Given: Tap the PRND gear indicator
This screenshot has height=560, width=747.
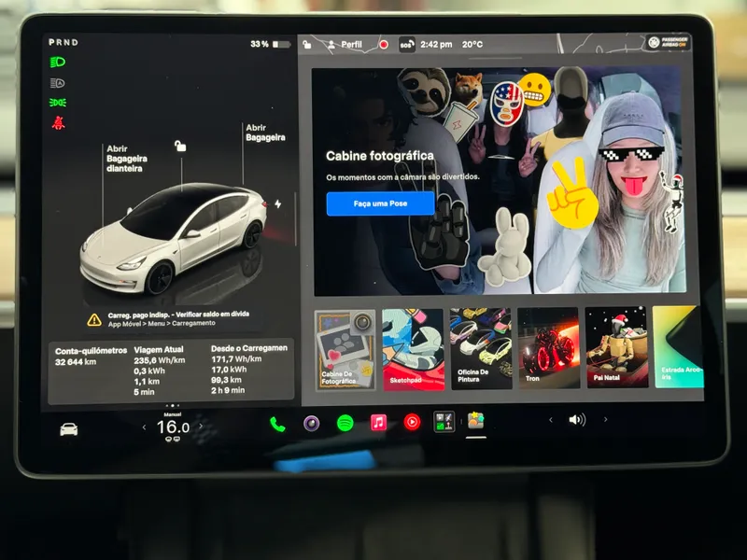Looking at the screenshot, I should pyautogui.click(x=63, y=42).
